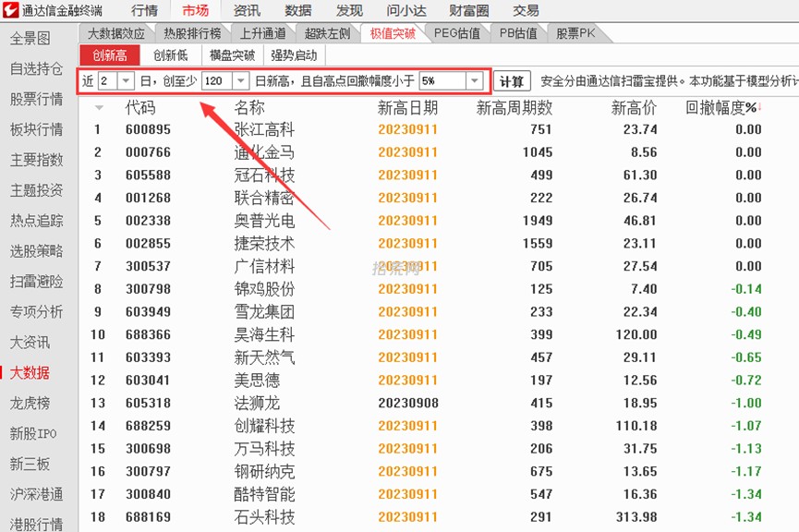Select stock code 600895
This screenshot has height=532, width=799.
click(x=149, y=129)
